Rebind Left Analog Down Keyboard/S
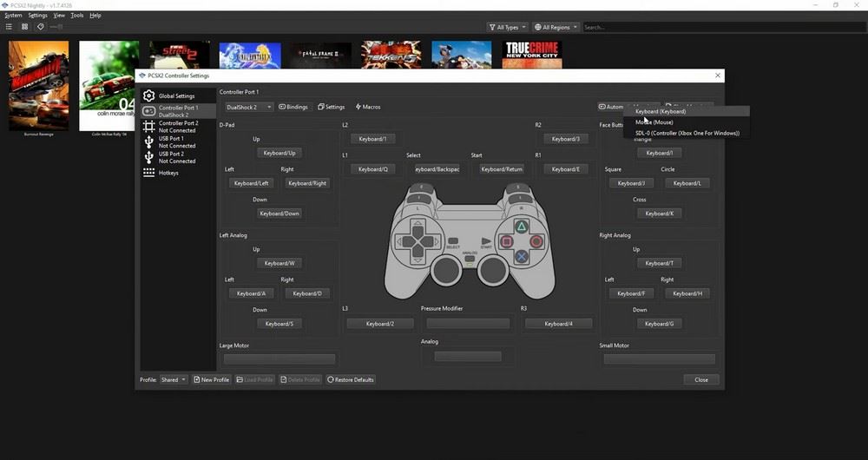Viewport: 868px width, 460px height. point(279,324)
